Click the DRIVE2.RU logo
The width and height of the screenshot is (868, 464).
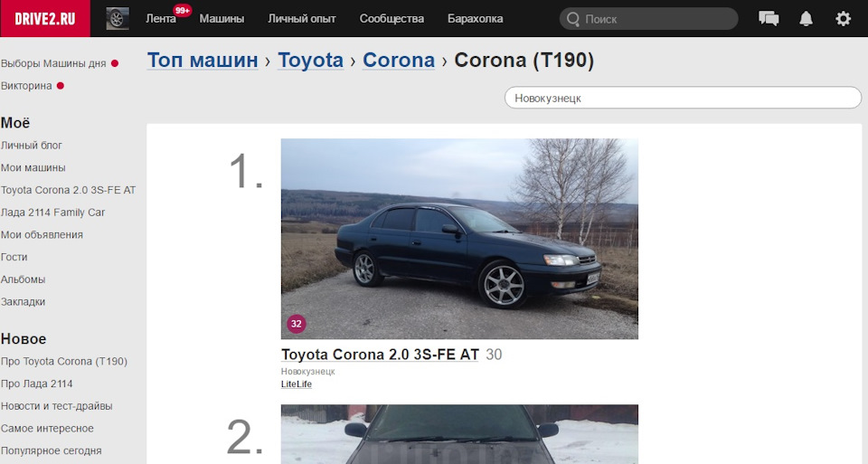coord(45,19)
